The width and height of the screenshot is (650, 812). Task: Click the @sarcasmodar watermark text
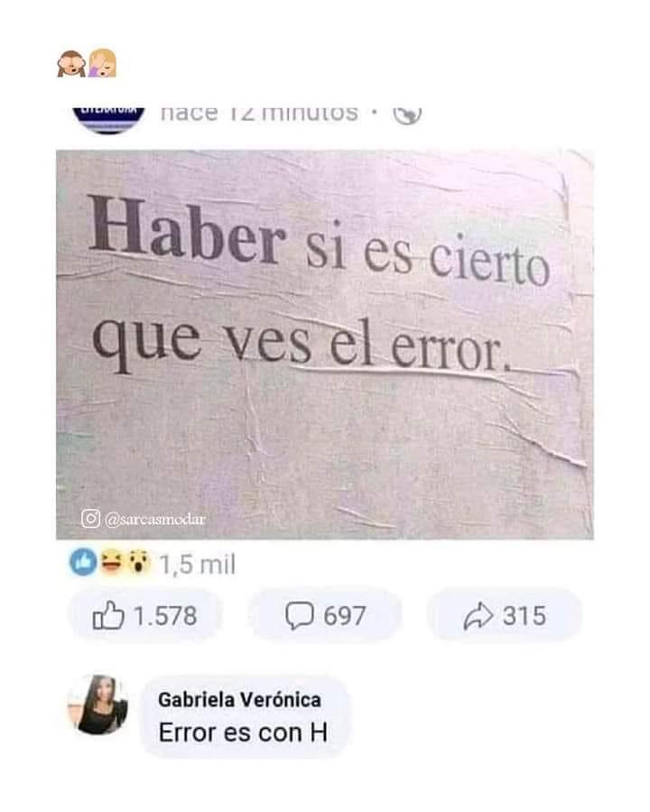click(x=155, y=519)
